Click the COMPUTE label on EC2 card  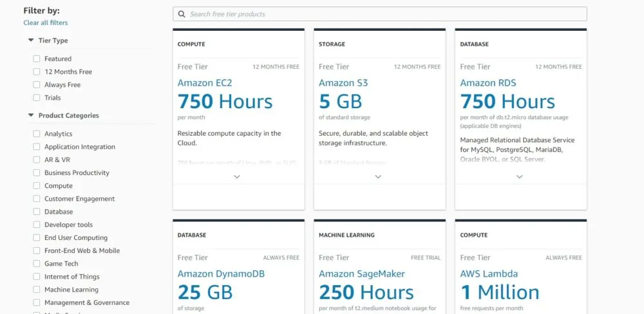[x=191, y=44]
